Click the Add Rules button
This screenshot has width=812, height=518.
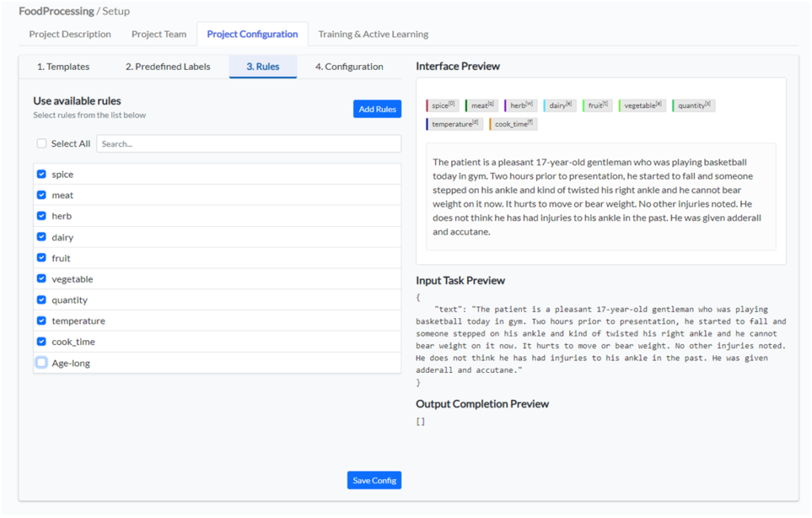click(377, 109)
